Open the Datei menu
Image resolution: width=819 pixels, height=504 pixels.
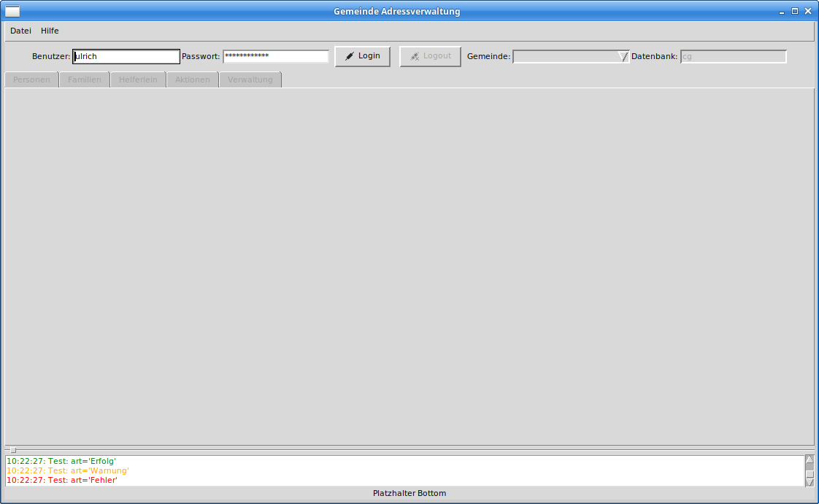tap(20, 31)
